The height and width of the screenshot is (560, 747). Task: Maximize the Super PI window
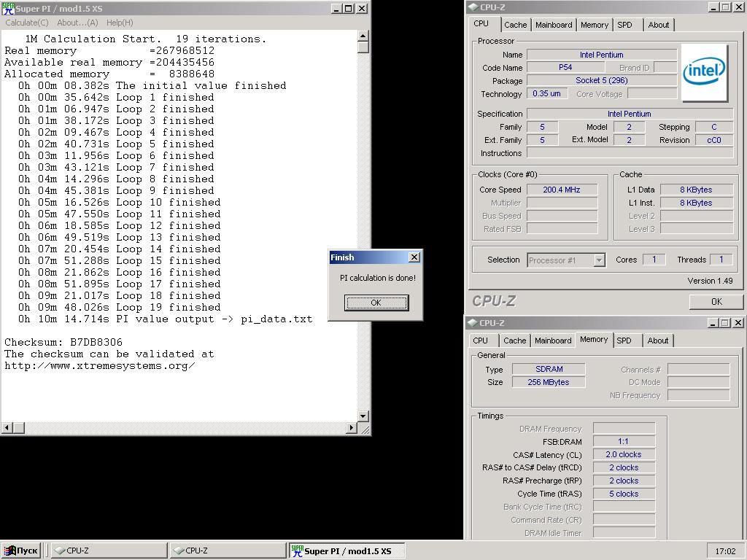(x=348, y=8)
